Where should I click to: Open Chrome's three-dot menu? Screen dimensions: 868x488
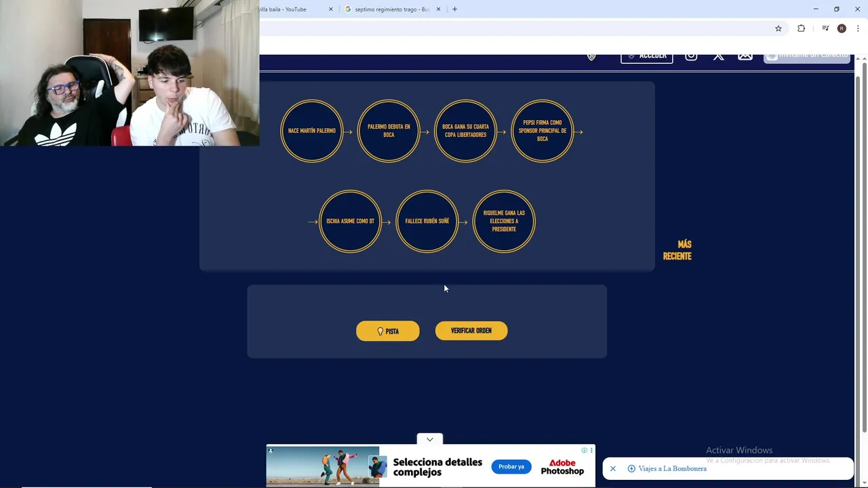858,28
